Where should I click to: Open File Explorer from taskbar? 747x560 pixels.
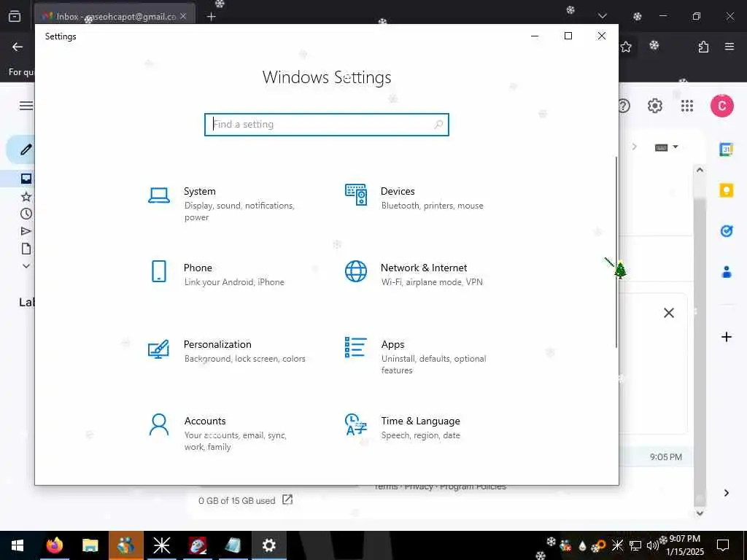[90, 545]
